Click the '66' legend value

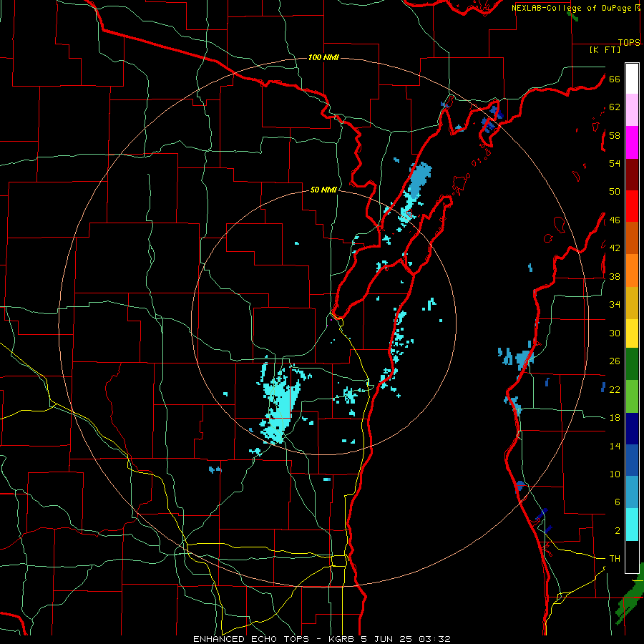[615, 79]
